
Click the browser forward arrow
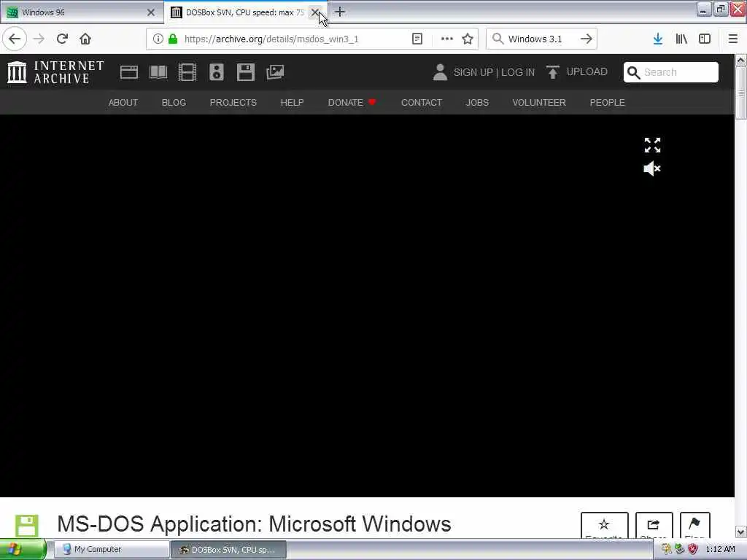(x=39, y=39)
